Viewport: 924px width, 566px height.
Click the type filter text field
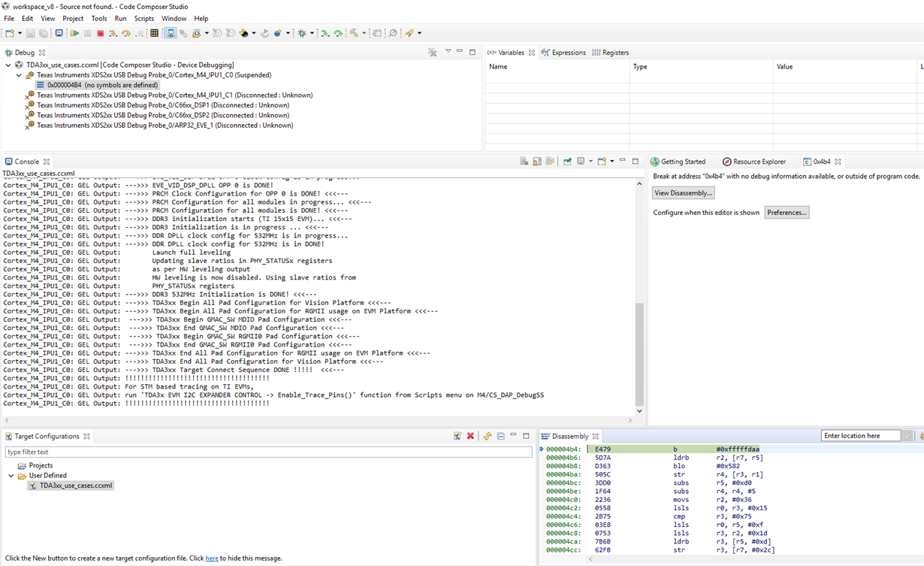click(x=268, y=452)
